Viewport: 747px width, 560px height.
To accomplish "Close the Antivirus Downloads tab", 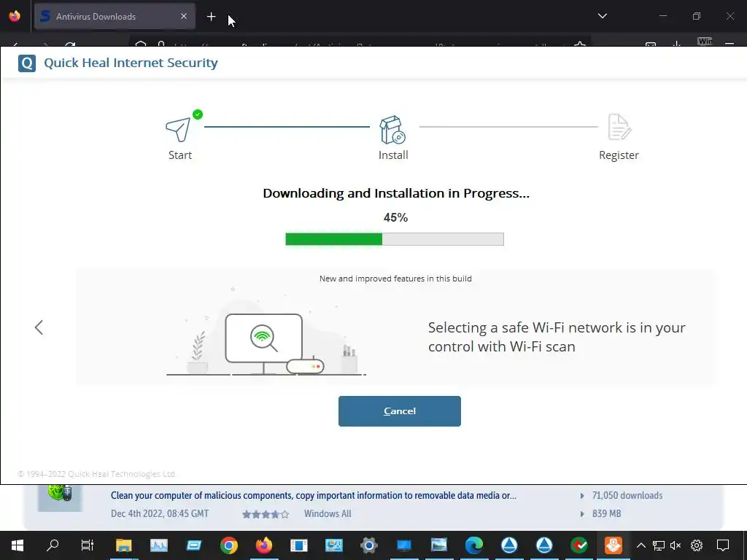I will (x=184, y=17).
